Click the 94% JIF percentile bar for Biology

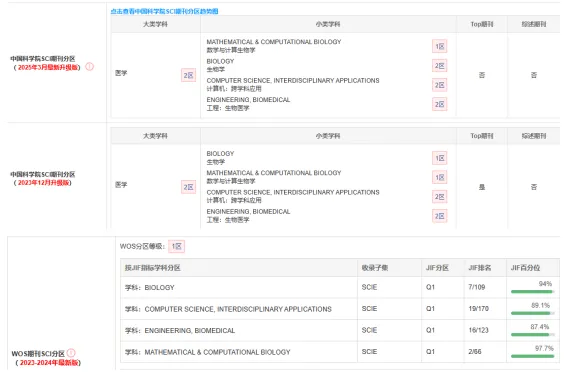pyautogui.click(x=532, y=292)
